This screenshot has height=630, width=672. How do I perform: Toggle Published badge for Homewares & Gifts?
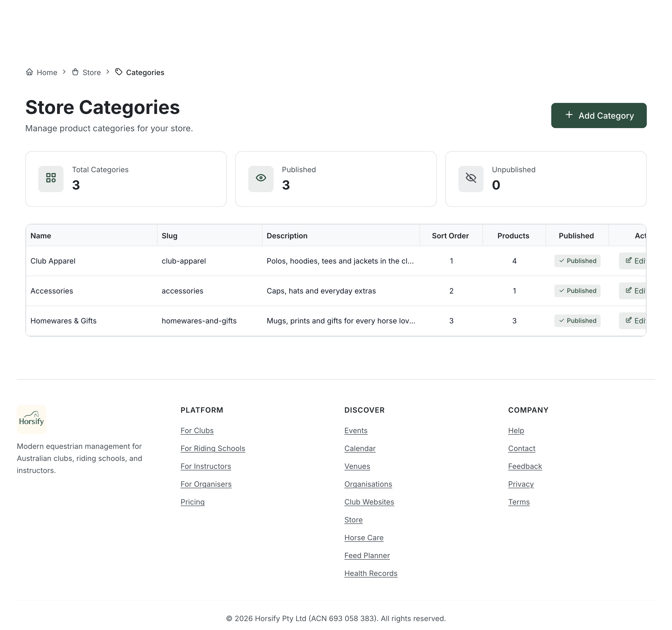point(577,321)
